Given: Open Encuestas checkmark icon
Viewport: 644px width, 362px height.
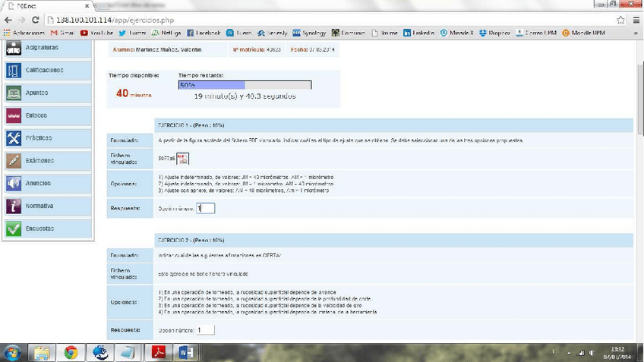Looking at the screenshot, I should pos(14,228).
